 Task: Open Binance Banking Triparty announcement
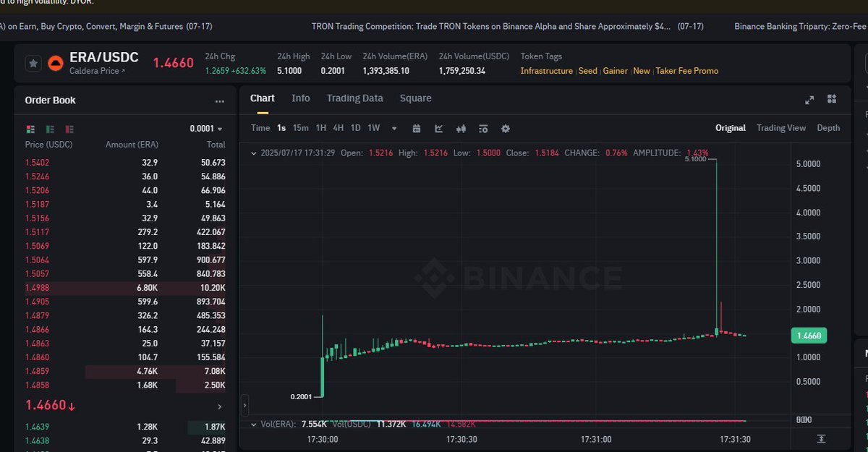click(x=801, y=26)
